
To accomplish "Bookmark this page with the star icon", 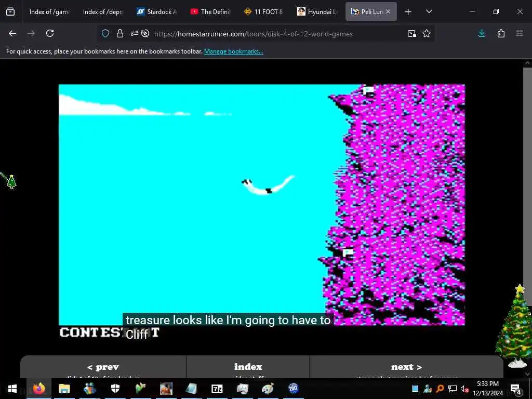I will (427, 33).
